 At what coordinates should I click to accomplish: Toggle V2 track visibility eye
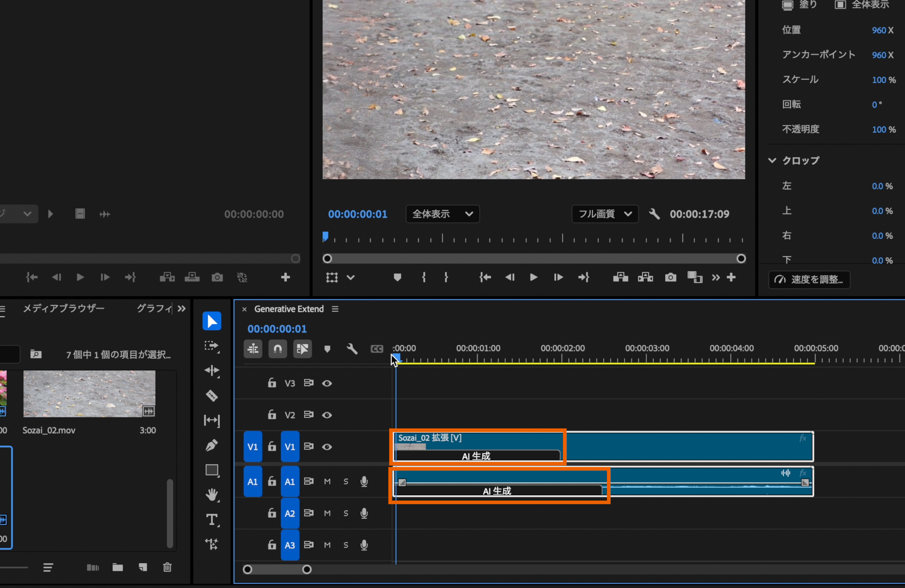327,415
